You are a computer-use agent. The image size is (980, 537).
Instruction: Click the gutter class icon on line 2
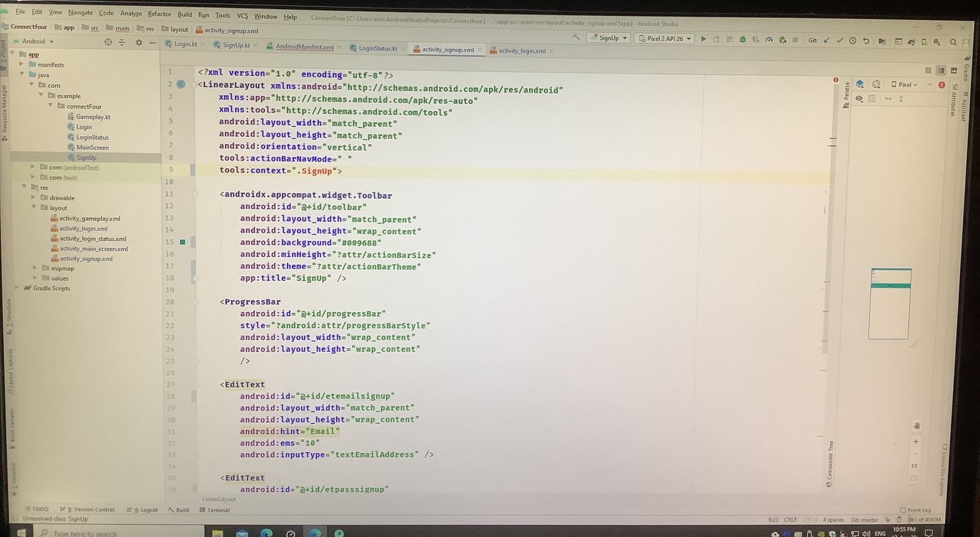pos(181,85)
